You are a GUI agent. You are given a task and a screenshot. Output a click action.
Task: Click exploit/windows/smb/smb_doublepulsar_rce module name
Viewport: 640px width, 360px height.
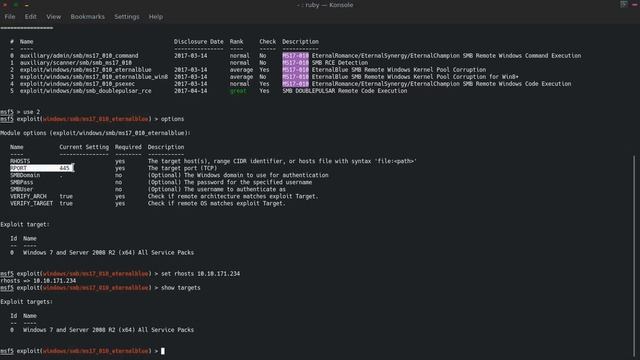point(86,91)
